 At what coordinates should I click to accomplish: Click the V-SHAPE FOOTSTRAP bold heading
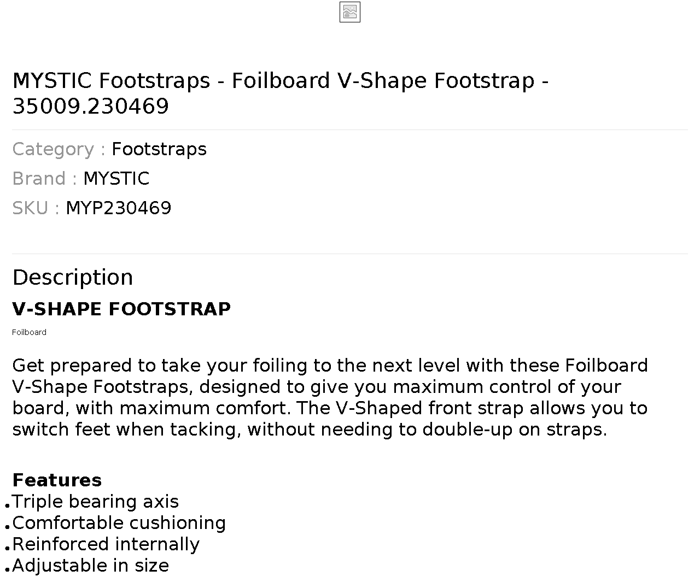[x=121, y=309]
